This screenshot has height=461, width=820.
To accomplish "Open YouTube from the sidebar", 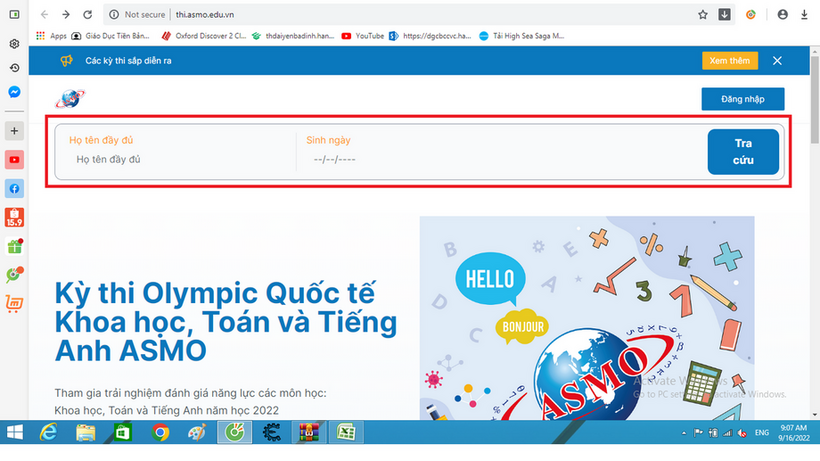I will pyautogui.click(x=15, y=160).
